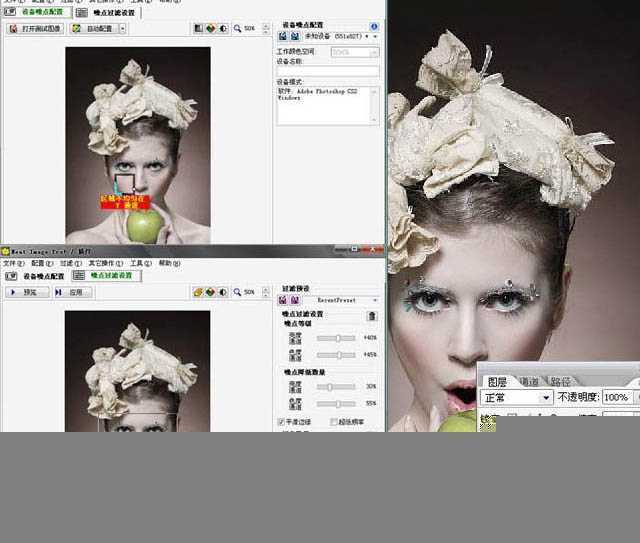This screenshot has width=640, height=543.
Task: Click half-circle contrast icon in 预览 toolbar
Action: point(223,292)
